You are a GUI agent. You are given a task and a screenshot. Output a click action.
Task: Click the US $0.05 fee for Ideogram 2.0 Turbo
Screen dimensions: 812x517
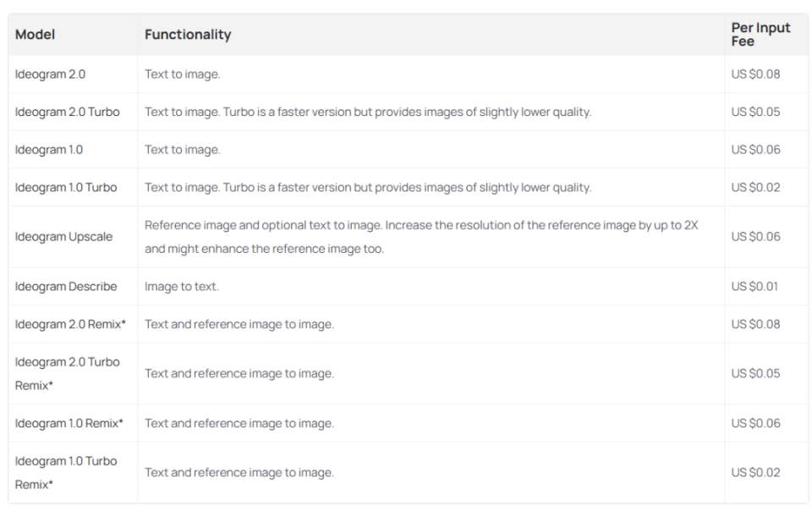[755, 112]
